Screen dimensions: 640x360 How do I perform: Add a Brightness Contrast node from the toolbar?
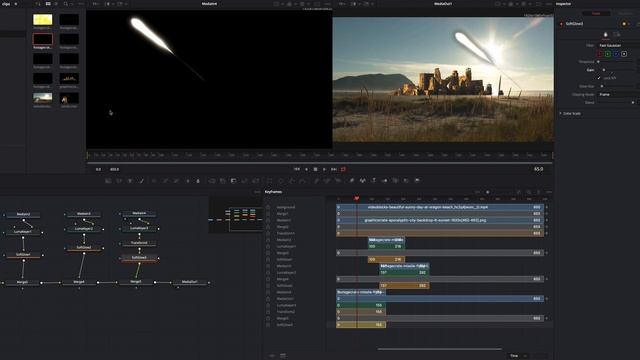pos(187,180)
